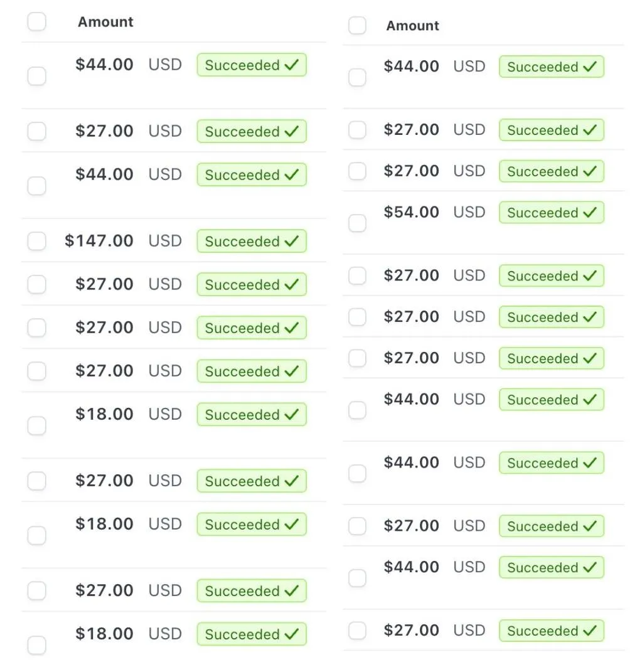Image resolution: width=642 pixels, height=672 pixels.
Task: Select the checkbox for the $147.00 payment
Action: click(37, 241)
